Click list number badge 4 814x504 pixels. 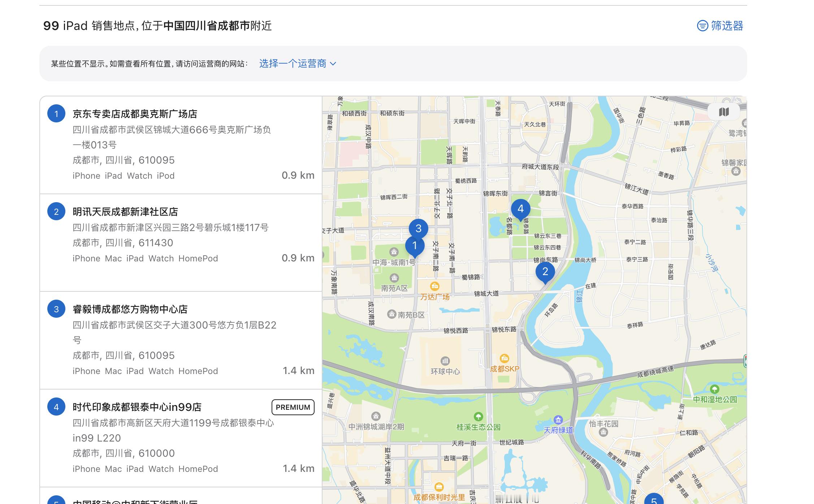tap(56, 407)
